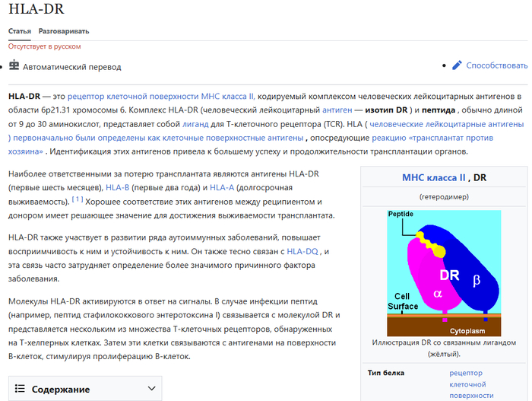The width and height of the screenshot is (532, 401).
Task: Click the pencil icon beside Способствовать
Action: click(x=457, y=65)
